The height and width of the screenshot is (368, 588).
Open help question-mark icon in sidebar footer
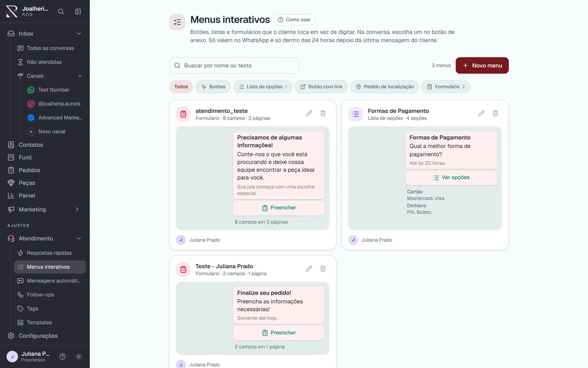pyautogui.click(x=62, y=357)
